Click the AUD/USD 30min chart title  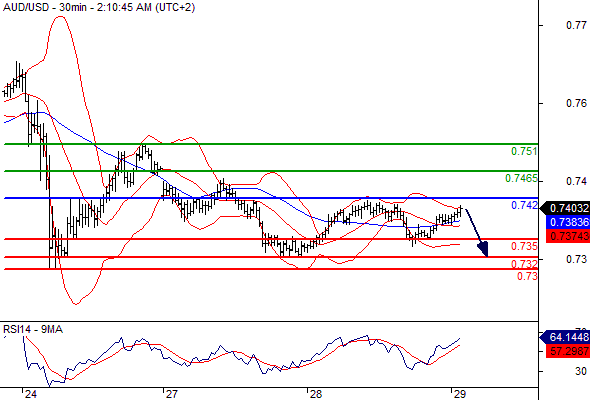pyautogui.click(x=99, y=7)
